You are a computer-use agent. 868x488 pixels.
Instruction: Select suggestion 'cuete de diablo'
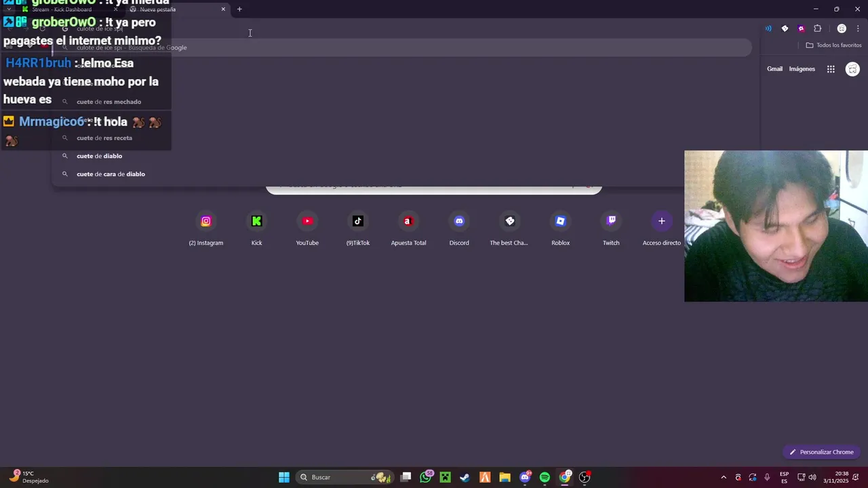pyautogui.click(x=401, y=156)
